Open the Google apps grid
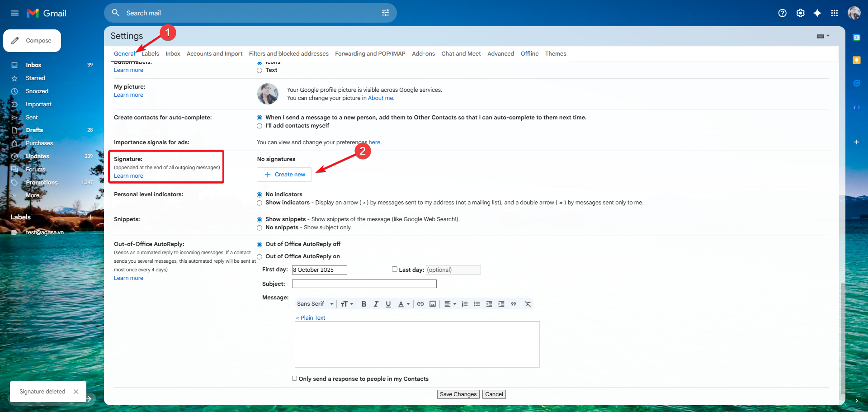Viewport: 868px width, 412px height. [834, 13]
